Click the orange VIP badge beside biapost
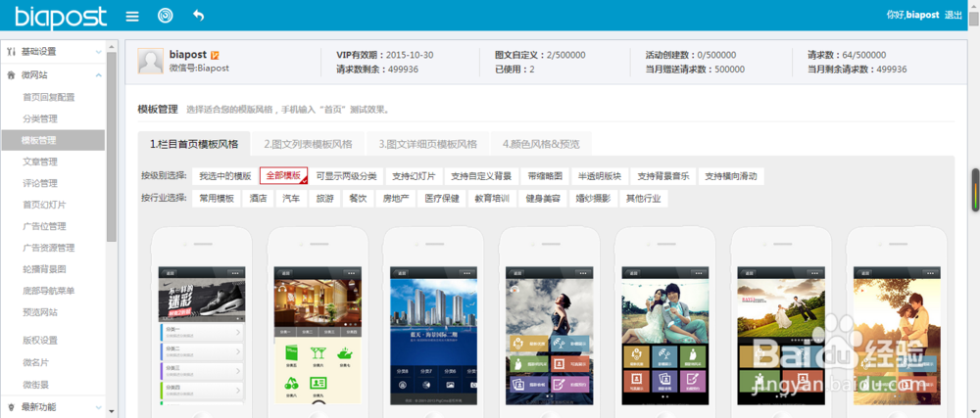980x418 pixels. pos(215,55)
